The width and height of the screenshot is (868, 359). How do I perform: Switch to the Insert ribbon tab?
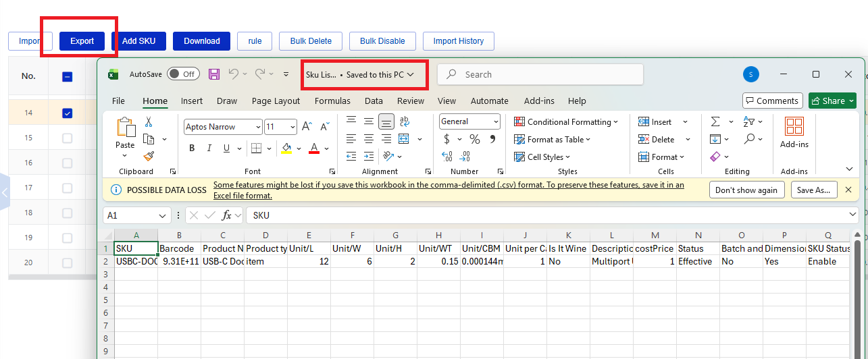192,101
